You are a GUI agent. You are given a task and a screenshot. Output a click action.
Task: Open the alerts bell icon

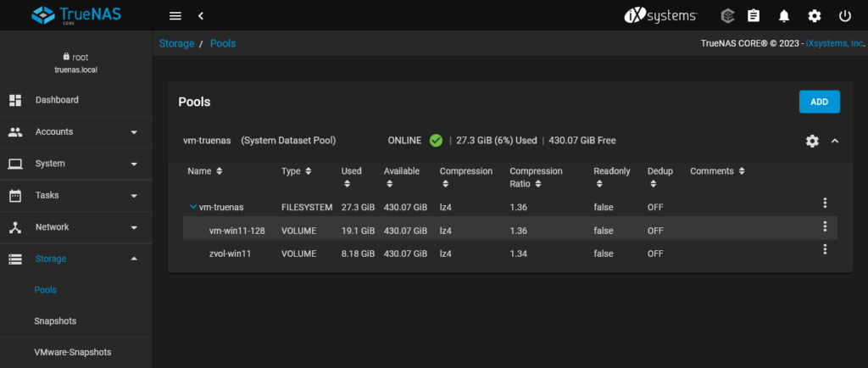pyautogui.click(x=784, y=15)
